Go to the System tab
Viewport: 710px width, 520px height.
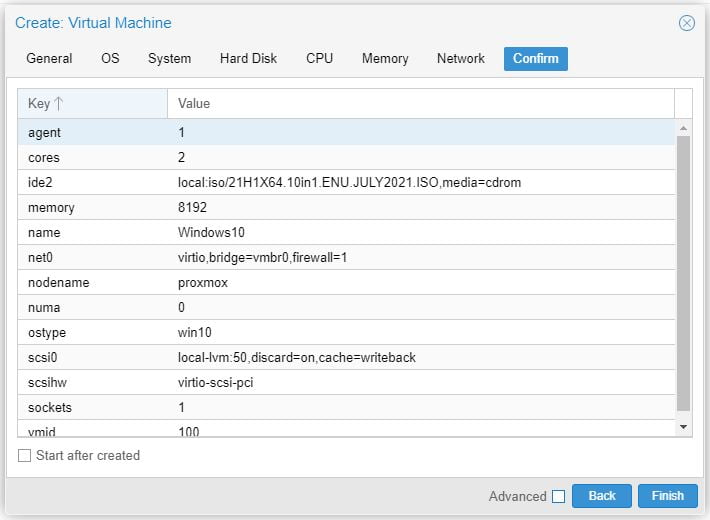tap(169, 59)
